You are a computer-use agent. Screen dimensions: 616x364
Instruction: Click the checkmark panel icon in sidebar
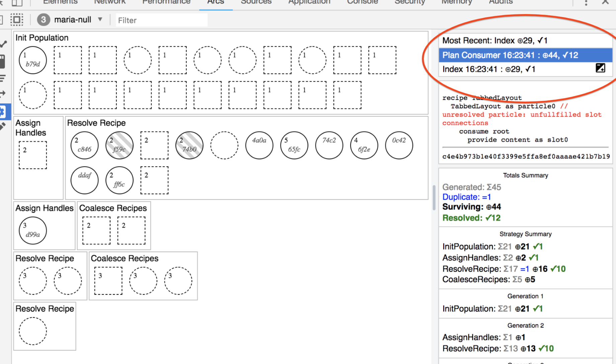point(3,43)
